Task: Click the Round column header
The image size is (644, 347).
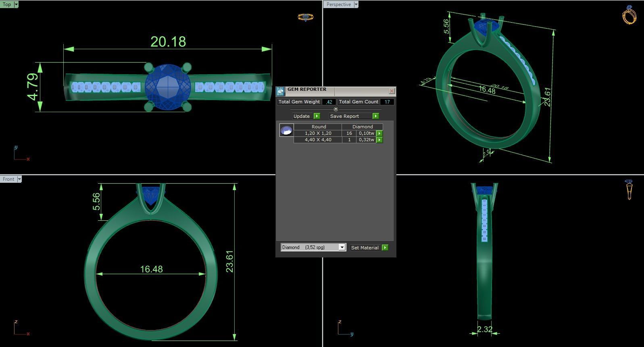Action: pyautogui.click(x=319, y=127)
